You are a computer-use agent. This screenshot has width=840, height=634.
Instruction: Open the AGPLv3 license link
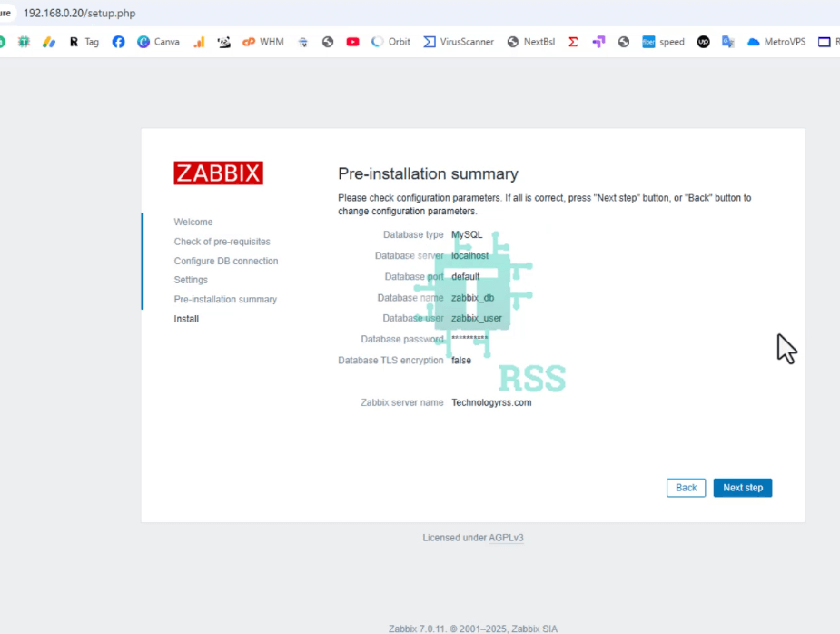pos(506,538)
